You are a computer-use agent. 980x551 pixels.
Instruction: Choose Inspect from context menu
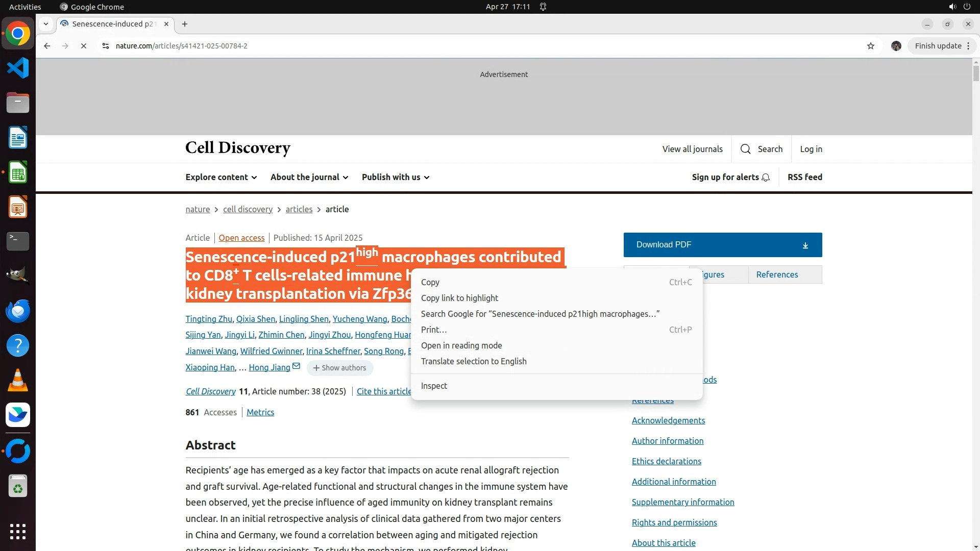pyautogui.click(x=434, y=386)
